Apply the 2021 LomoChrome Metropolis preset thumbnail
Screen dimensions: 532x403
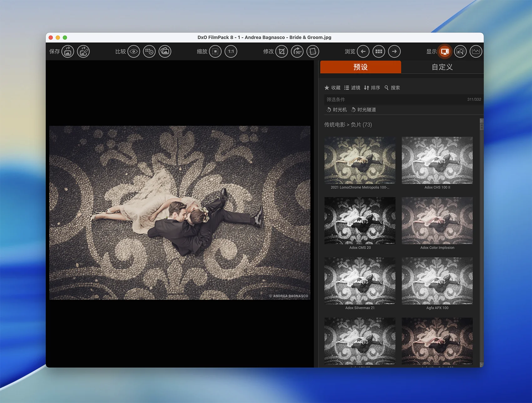(x=360, y=160)
